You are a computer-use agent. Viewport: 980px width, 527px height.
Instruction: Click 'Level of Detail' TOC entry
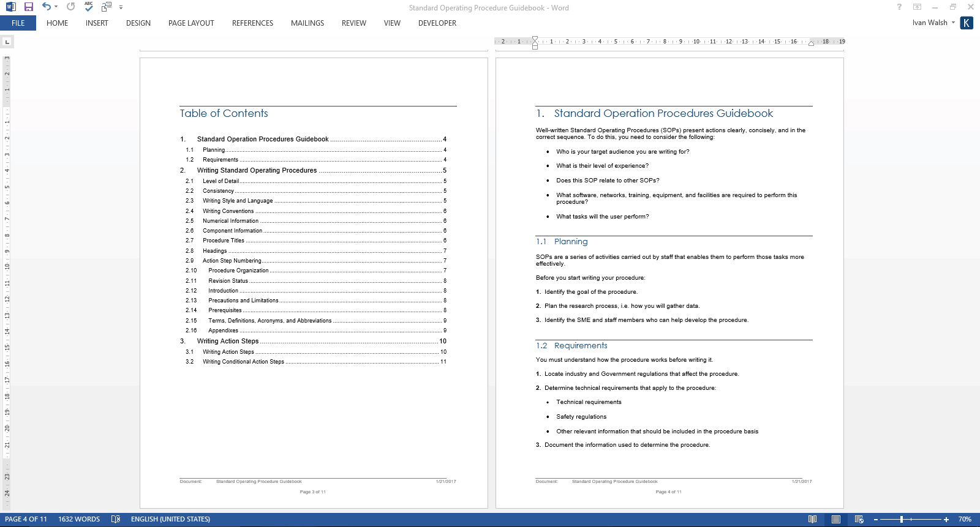point(221,181)
